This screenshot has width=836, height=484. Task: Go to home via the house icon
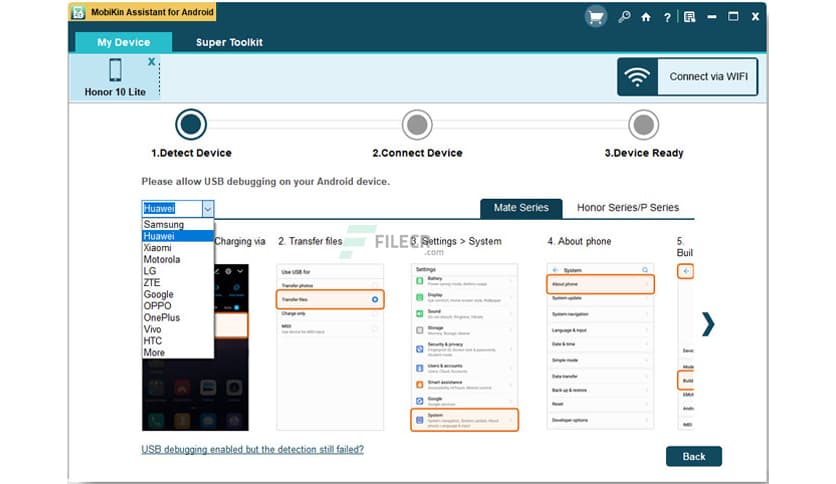(x=646, y=17)
